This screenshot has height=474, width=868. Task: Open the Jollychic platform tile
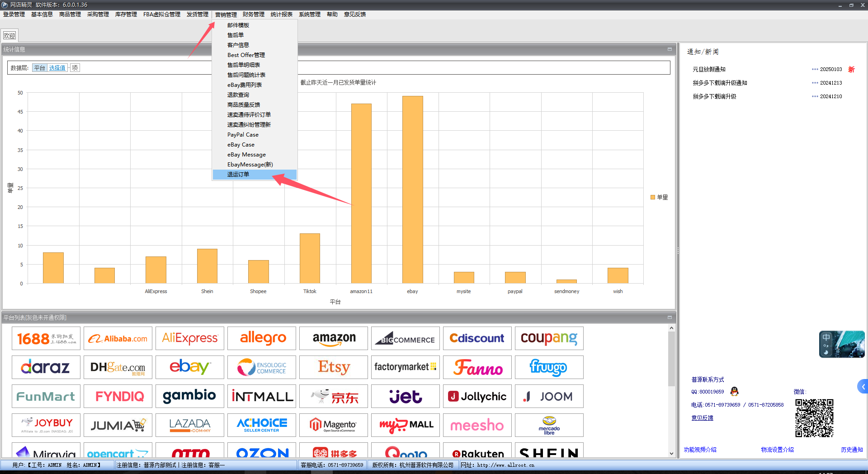point(477,396)
